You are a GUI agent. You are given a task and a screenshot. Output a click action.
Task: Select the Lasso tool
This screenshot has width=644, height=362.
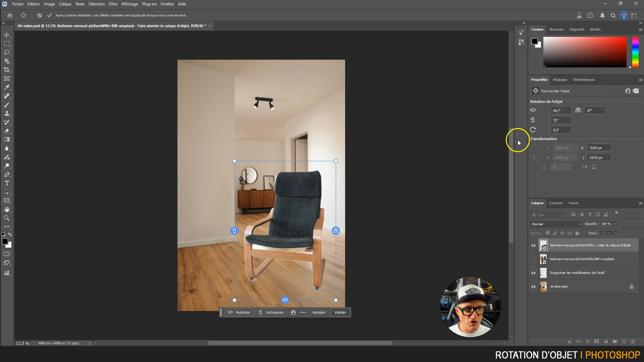pyautogui.click(x=7, y=52)
